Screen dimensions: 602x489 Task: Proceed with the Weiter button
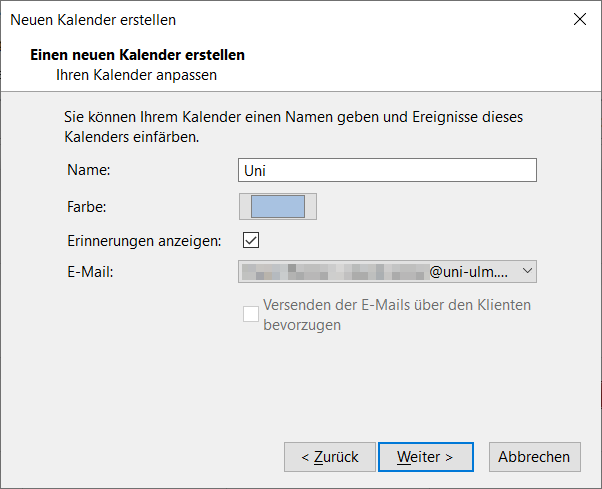pos(425,457)
